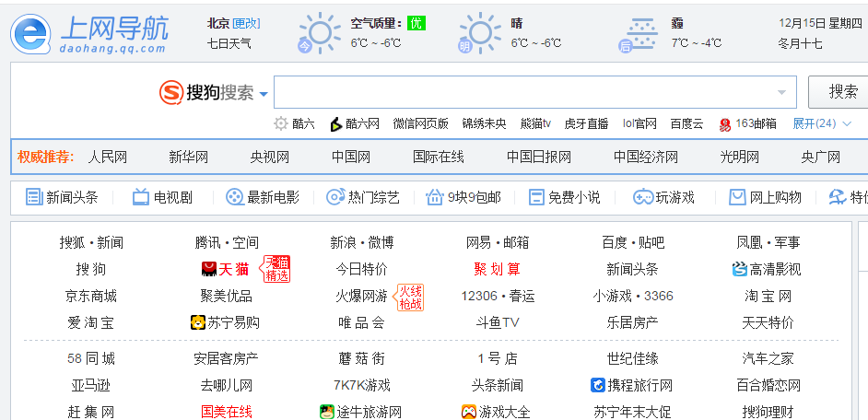Open 新闻头条 category icon in the toolbar

click(34, 196)
